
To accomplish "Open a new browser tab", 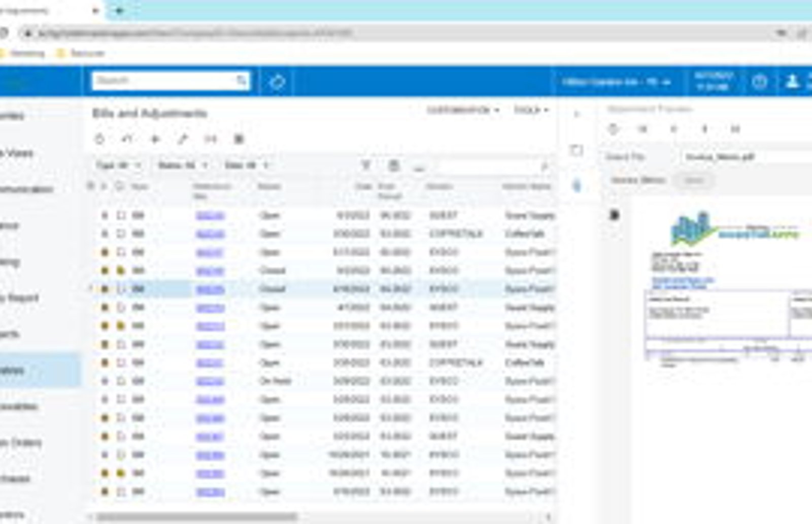I will pyautogui.click(x=119, y=10).
